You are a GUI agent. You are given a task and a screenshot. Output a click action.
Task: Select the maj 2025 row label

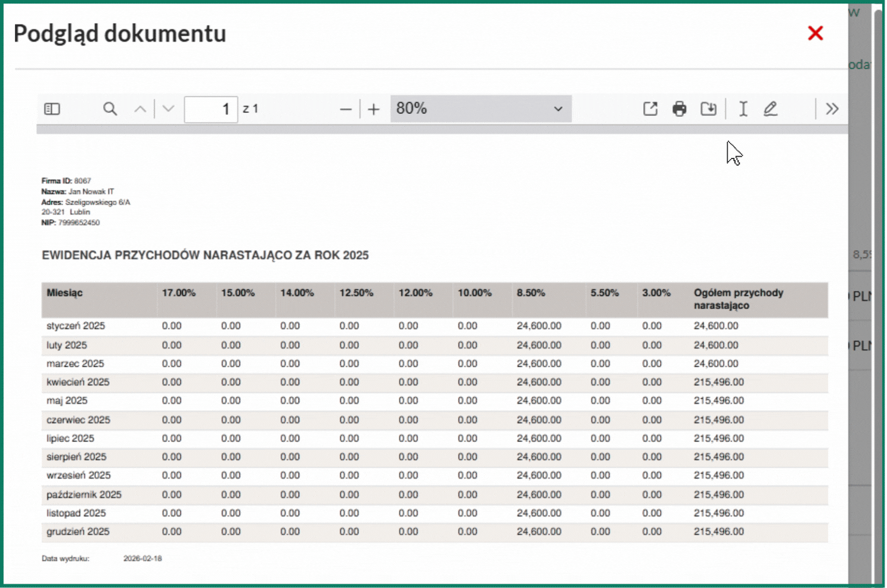pyautogui.click(x=67, y=400)
